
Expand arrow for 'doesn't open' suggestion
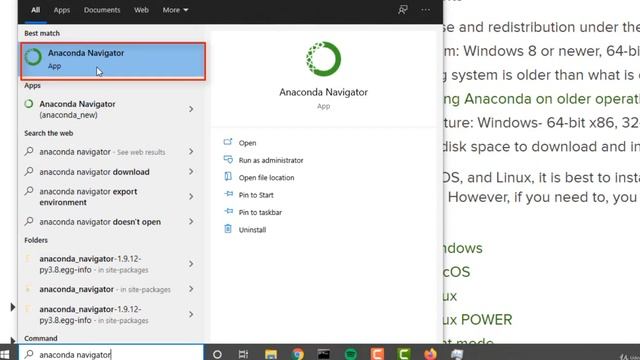[x=191, y=222]
